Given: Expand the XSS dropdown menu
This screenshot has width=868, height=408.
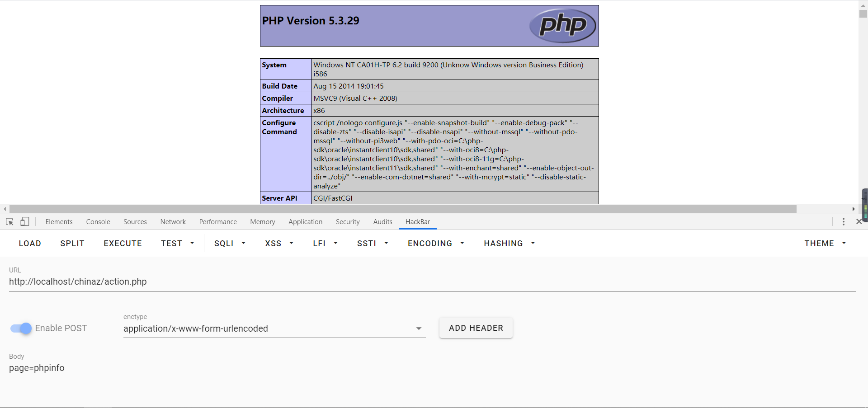Looking at the screenshot, I should [279, 244].
